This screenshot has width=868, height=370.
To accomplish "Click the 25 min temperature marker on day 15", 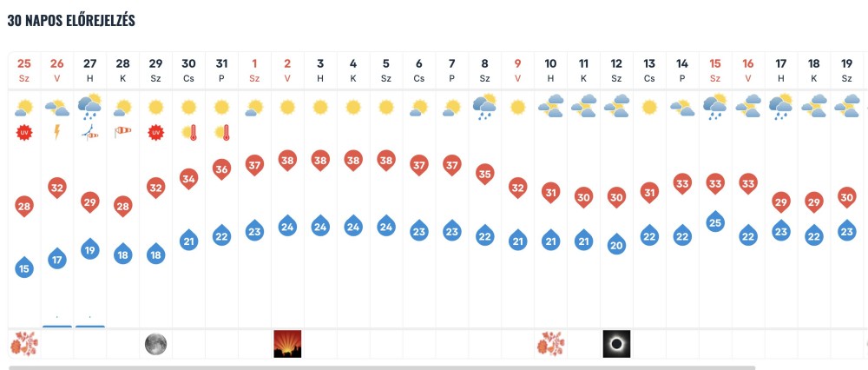I will [714, 221].
